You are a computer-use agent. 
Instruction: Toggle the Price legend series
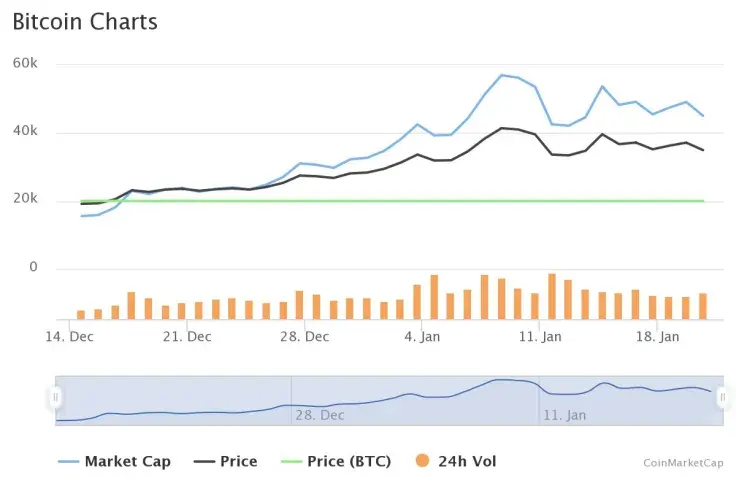point(238,461)
